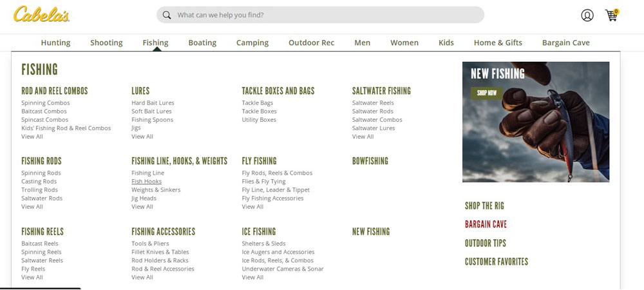The image size is (644, 290).
Task: Go to Fish Hooks link
Action: click(x=146, y=182)
